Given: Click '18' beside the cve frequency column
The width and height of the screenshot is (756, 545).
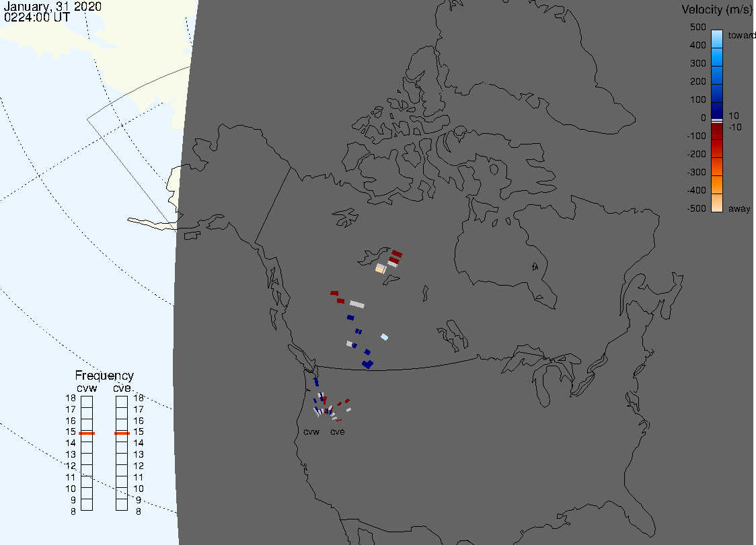Looking at the screenshot, I should coord(139,398).
